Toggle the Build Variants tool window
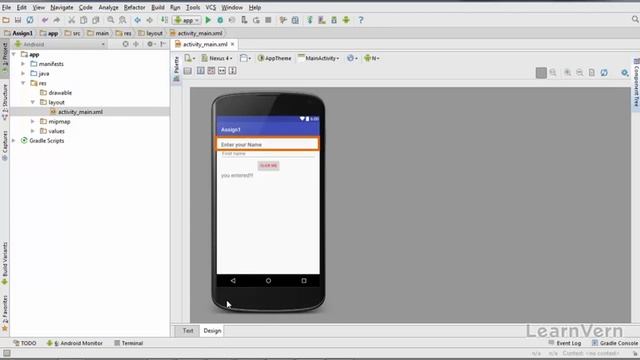The image size is (640, 360). tap(4, 263)
